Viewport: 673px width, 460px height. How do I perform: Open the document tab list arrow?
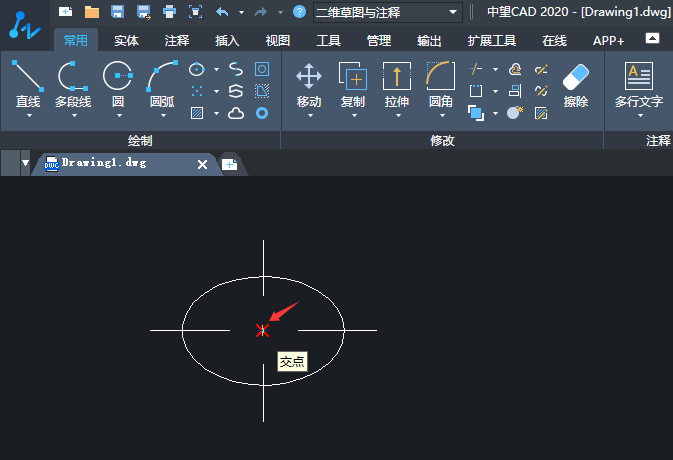pos(25,163)
